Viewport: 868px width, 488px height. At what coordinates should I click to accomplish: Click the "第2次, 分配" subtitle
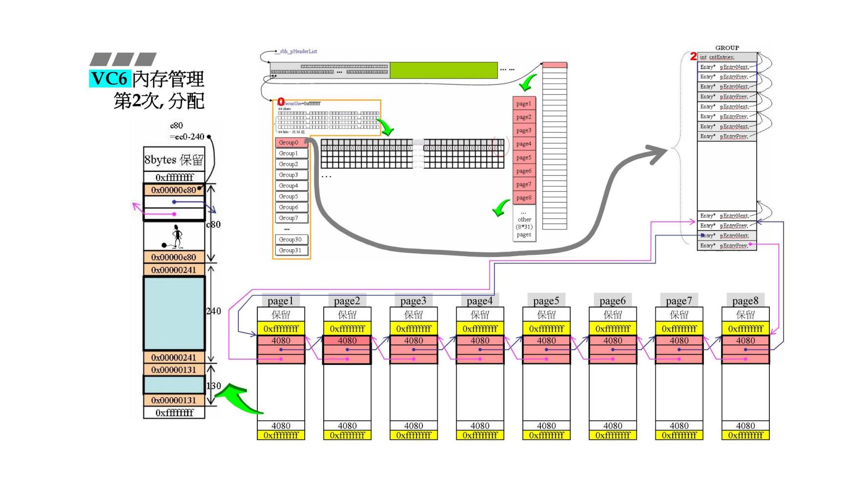(159, 101)
